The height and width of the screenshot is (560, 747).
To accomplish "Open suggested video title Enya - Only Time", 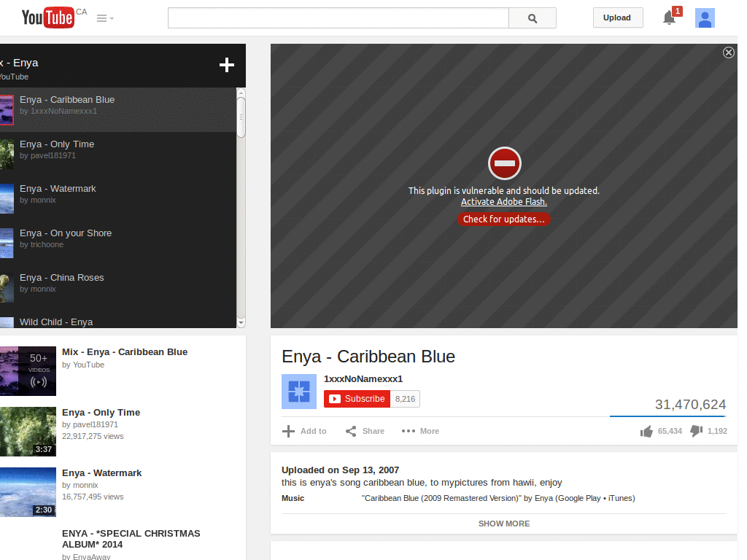I will pos(101,413).
